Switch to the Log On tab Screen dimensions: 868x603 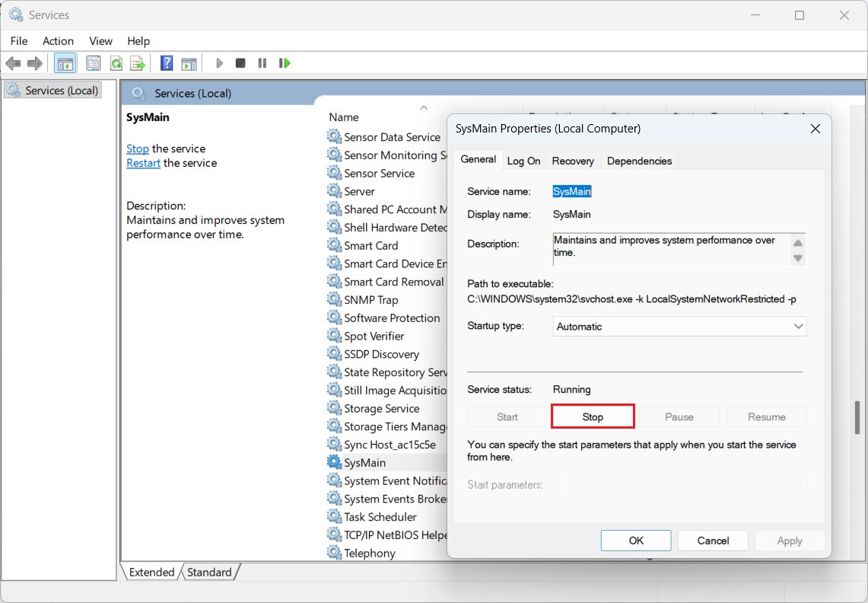click(523, 161)
